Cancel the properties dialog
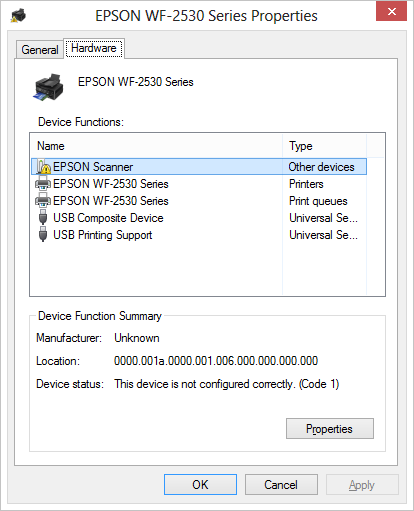The width and height of the screenshot is (414, 511). 281,485
